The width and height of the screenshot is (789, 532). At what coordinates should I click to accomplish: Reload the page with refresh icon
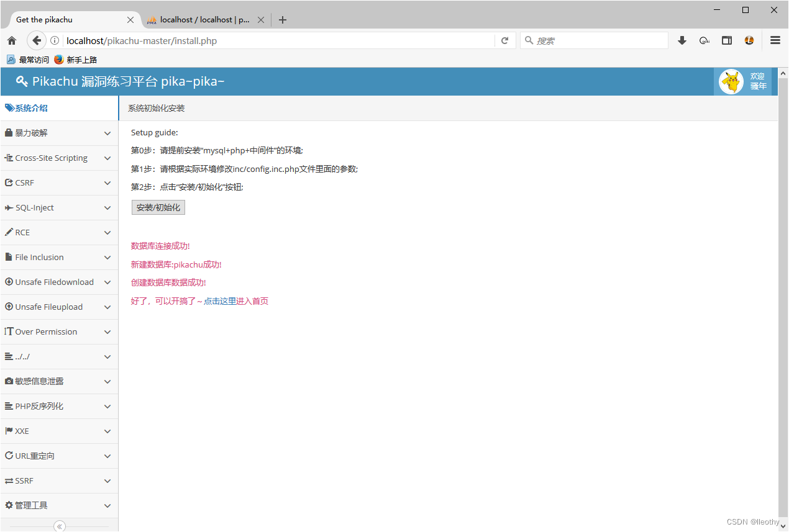pyautogui.click(x=504, y=40)
